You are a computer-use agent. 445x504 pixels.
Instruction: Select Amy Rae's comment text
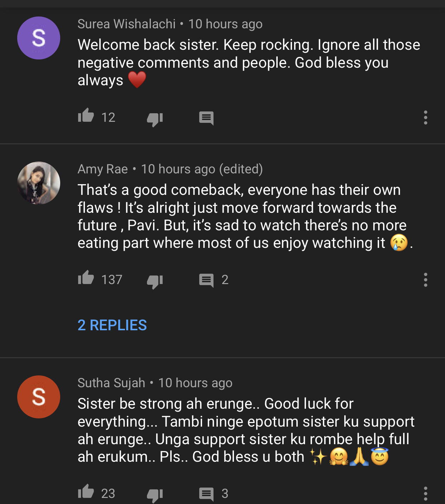242,216
